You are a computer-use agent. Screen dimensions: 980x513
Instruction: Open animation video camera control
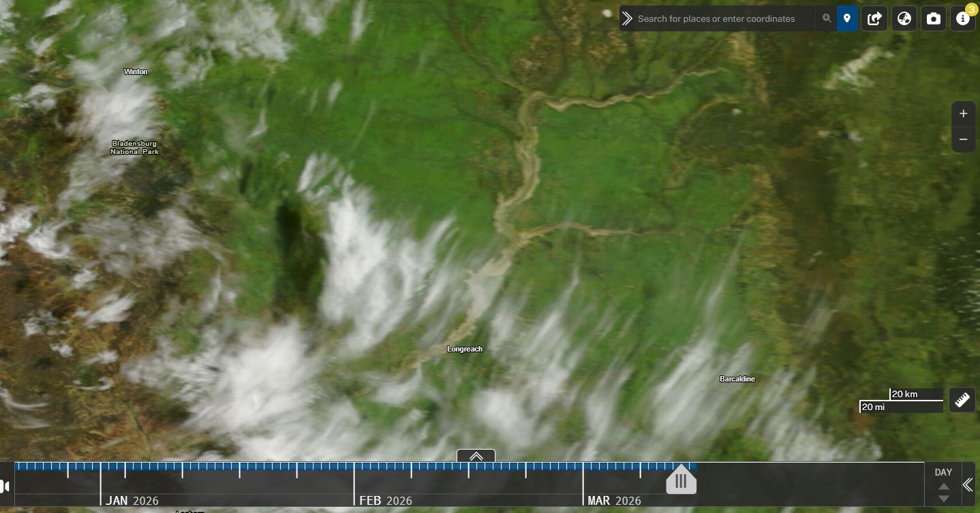click(x=5, y=486)
